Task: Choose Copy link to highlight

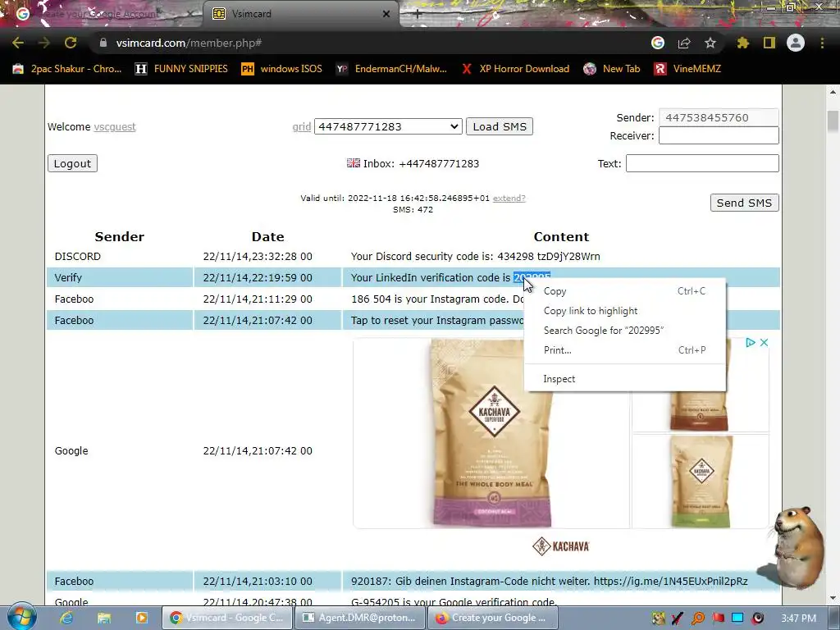Action: [x=624, y=311]
